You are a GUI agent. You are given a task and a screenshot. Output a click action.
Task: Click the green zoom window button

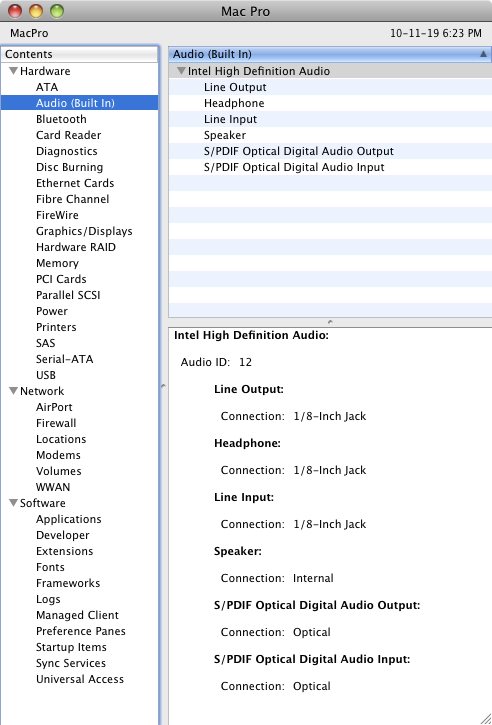pos(57,11)
